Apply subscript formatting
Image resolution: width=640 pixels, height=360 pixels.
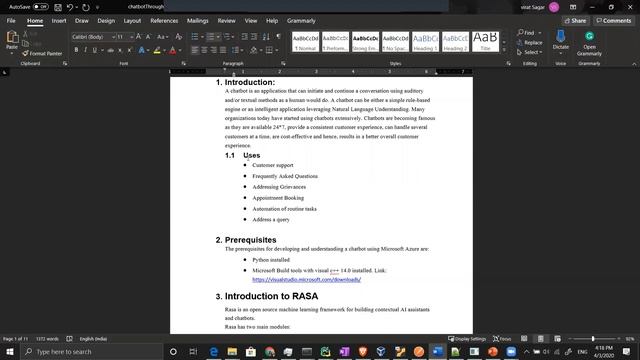pyautogui.click(x=120, y=50)
